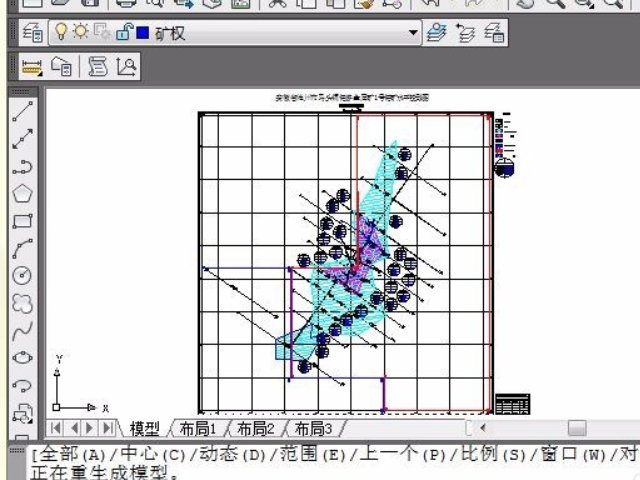The height and width of the screenshot is (480, 640).
Task: Expand the 矿权 layer dropdown
Action: click(413, 33)
